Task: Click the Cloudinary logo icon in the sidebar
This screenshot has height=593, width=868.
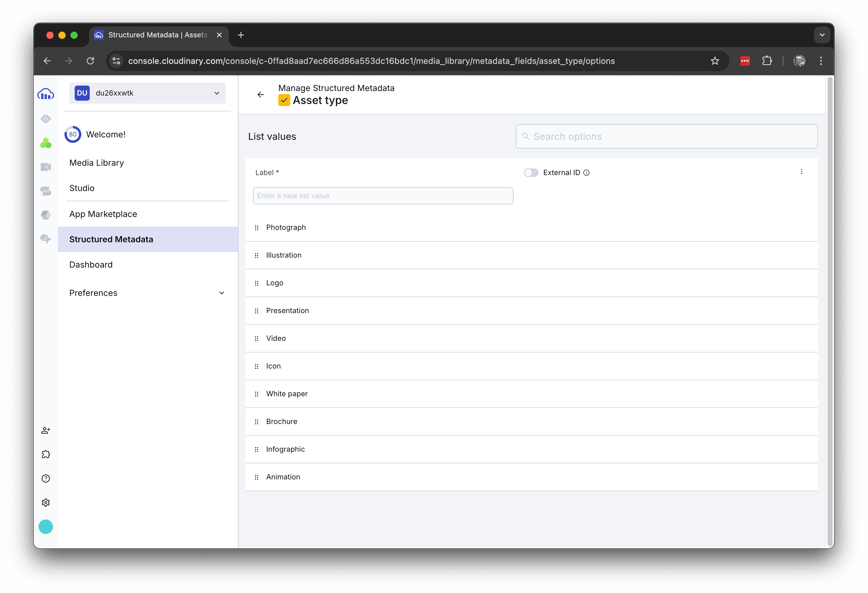Action: (x=45, y=94)
